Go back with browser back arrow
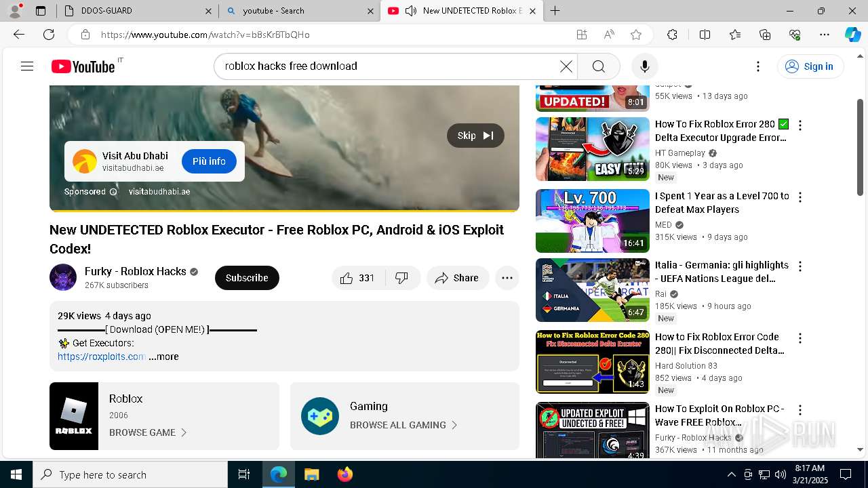 (x=19, y=35)
